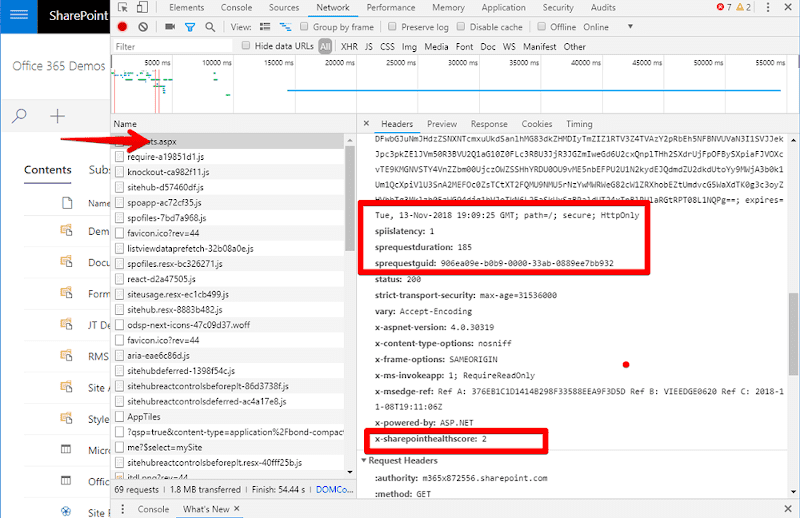Image resolution: width=800 pixels, height=518 pixels.
Task: Stop recording the network log
Action: click(122, 27)
